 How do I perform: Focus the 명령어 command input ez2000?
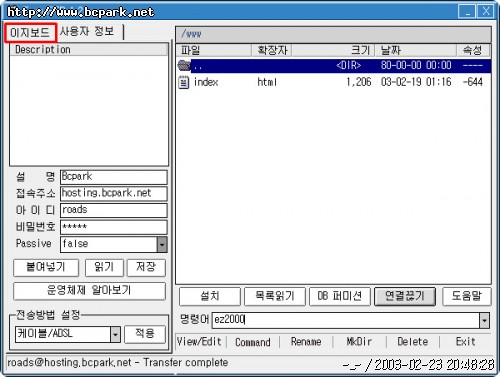(346, 320)
